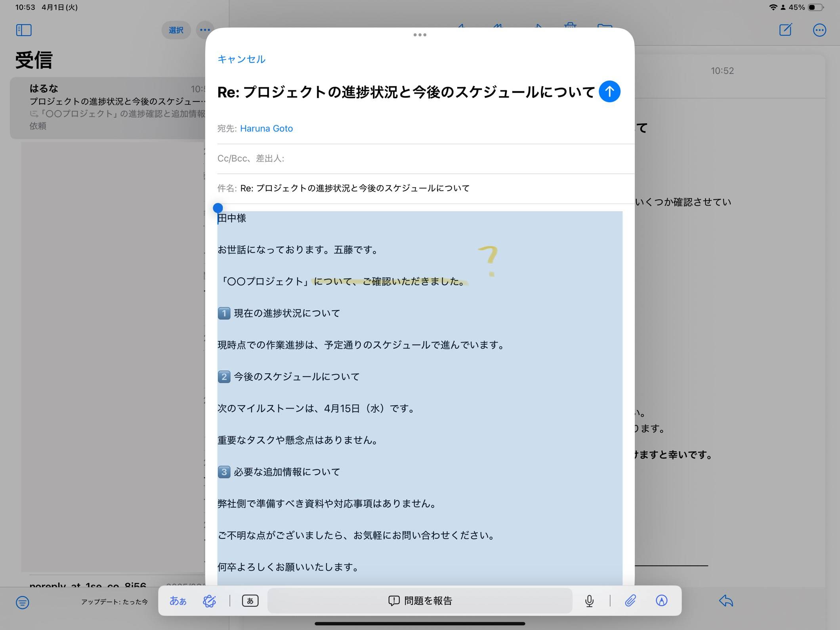Viewport: 840px width, 630px height.
Task: Open the Markup pen icon in the keyboard bar
Action: click(x=661, y=601)
